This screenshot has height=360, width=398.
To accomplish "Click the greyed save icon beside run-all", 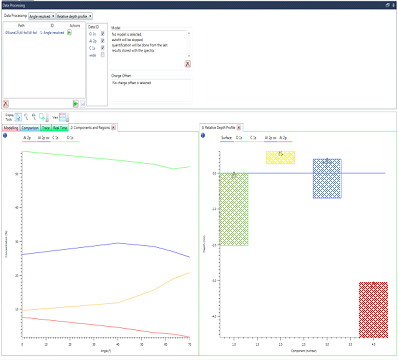I will tap(83, 104).
